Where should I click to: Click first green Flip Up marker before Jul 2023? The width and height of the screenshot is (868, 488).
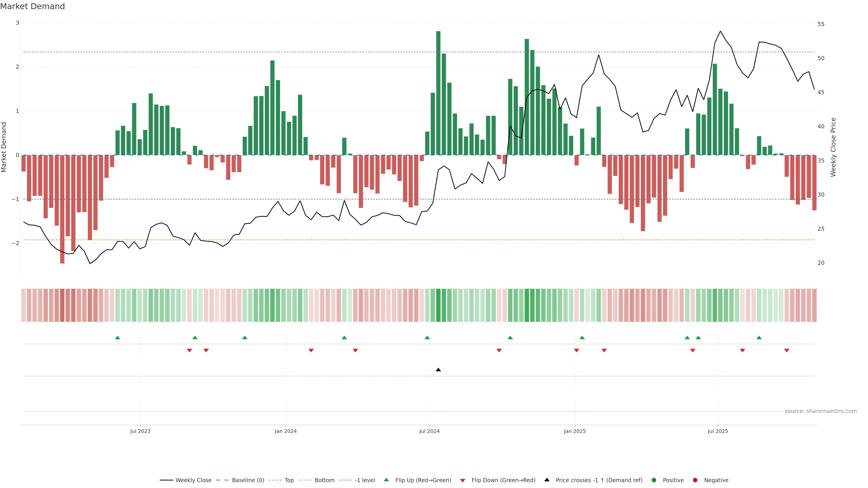(x=118, y=338)
